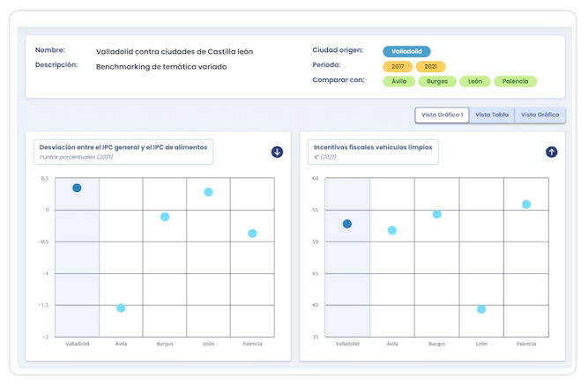
Task: Click Palencia data point in IPC chart
Action: coord(252,234)
